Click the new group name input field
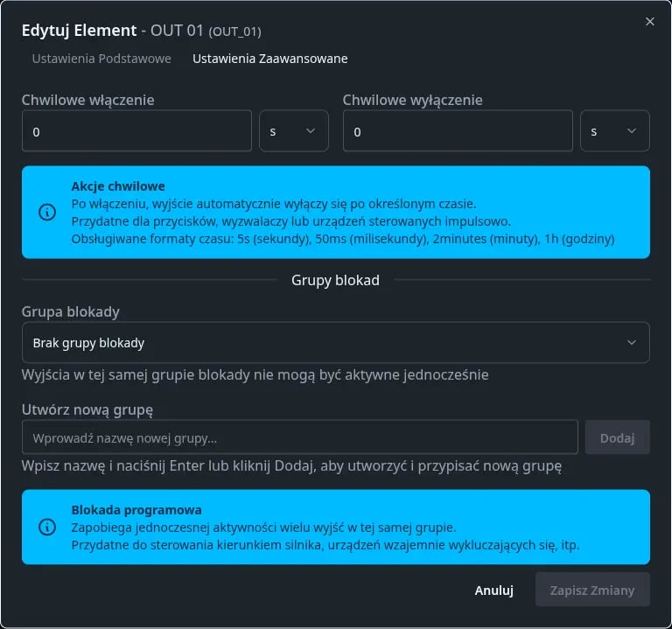Screen dimensions: 672x629 (x=299, y=437)
